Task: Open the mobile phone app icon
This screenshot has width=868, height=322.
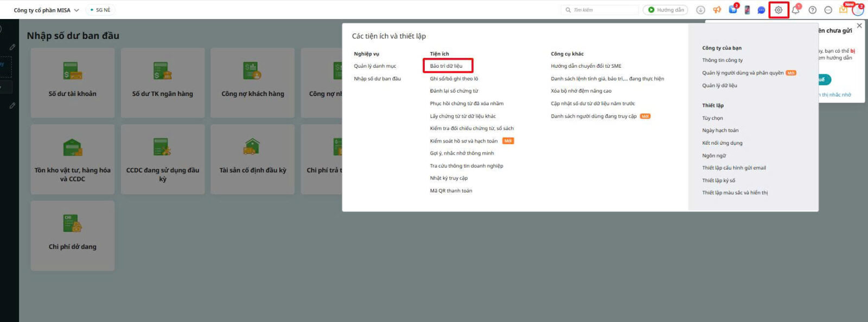Action: click(747, 10)
